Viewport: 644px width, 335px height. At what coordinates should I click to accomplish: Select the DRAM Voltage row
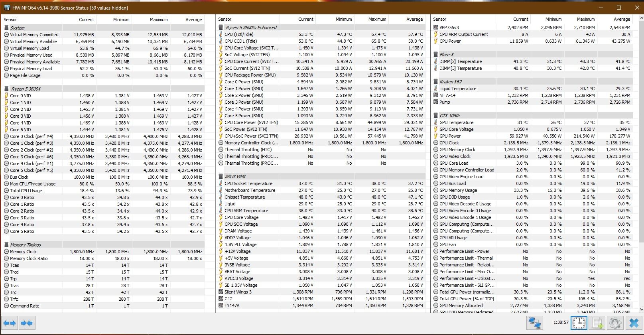point(321,231)
